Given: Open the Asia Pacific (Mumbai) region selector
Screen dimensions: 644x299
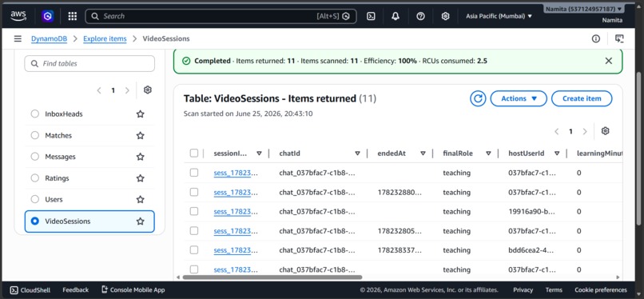Looking at the screenshot, I should tap(499, 16).
